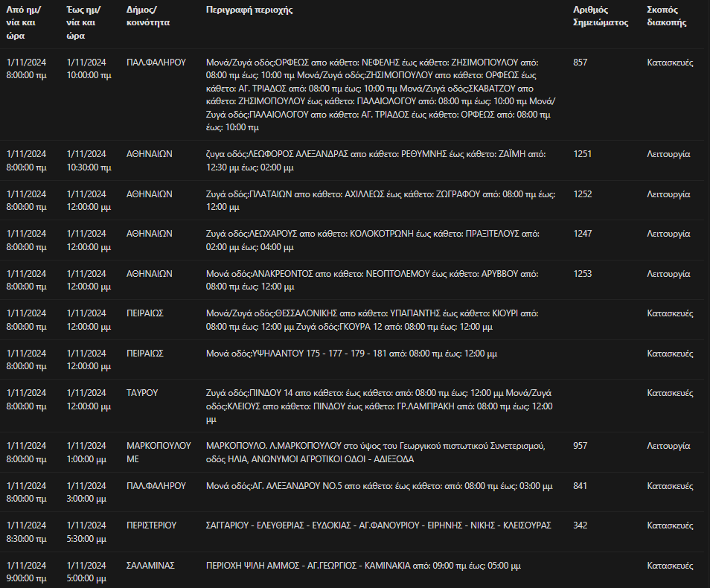Select note number 1251 cell
This screenshot has width=710, height=588.
click(583, 154)
